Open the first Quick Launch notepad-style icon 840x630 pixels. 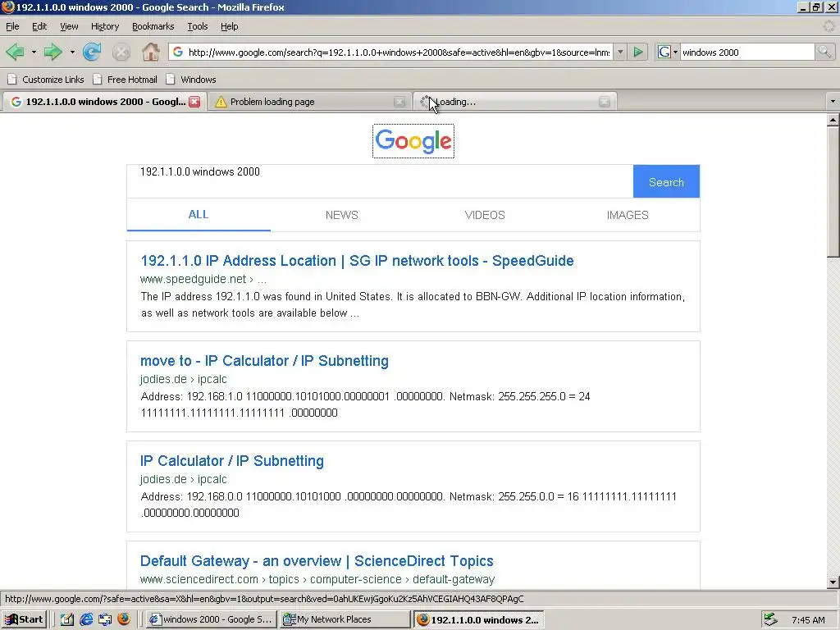[x=67, y=619]
